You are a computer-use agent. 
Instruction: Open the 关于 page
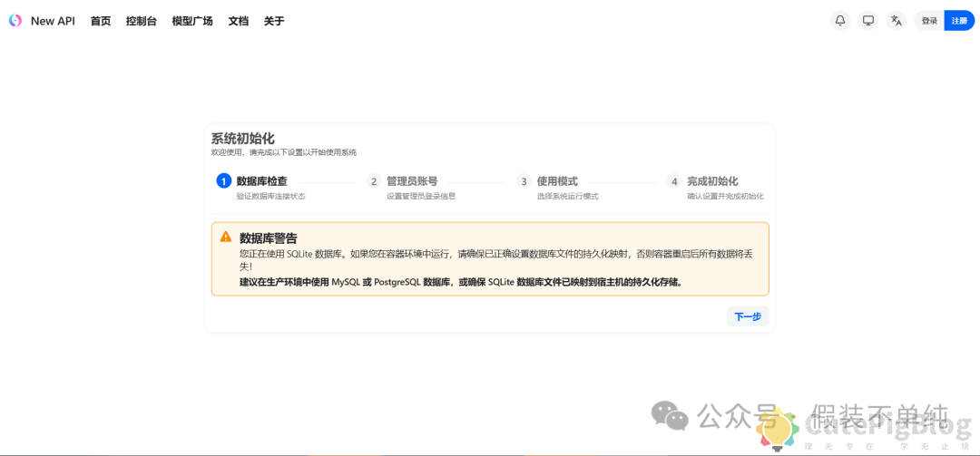tap(274, 21)
